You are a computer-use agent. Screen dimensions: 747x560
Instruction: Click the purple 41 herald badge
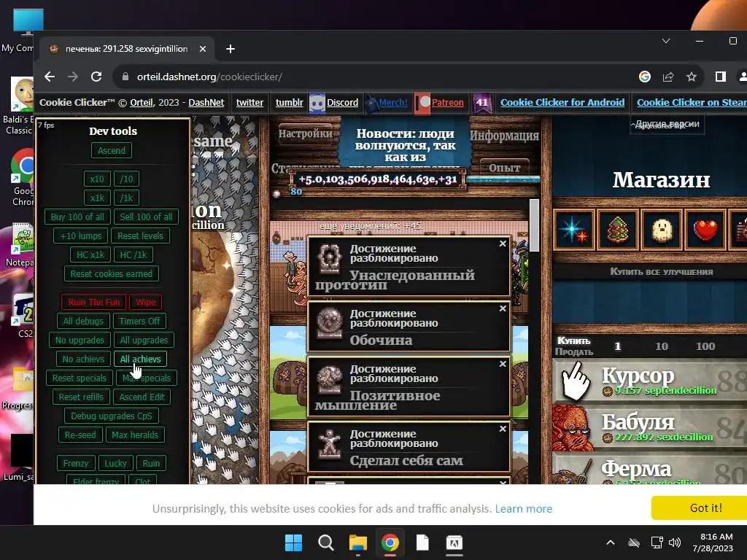481,103
